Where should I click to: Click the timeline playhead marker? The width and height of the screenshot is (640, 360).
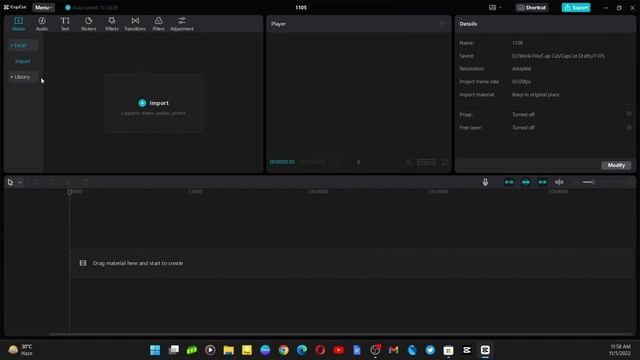coord(69,192)
